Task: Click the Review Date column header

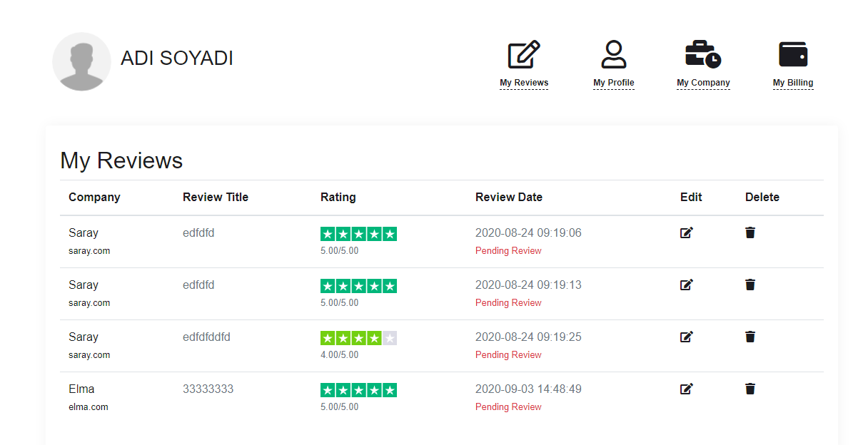Action: tap(509, 198)
